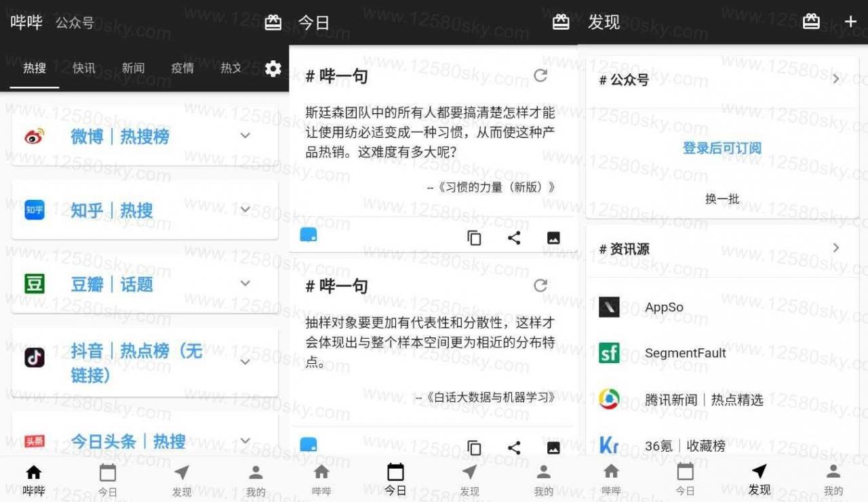Tap 我的 in left screen's bottom bar
Screen dimensions: 868x502
(x=256, y=480)
